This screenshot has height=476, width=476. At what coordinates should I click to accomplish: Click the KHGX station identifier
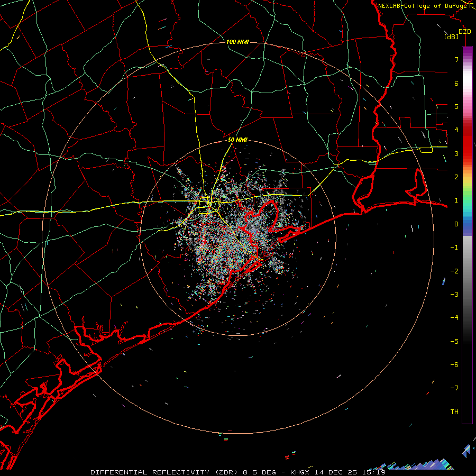tap(301, 472)
